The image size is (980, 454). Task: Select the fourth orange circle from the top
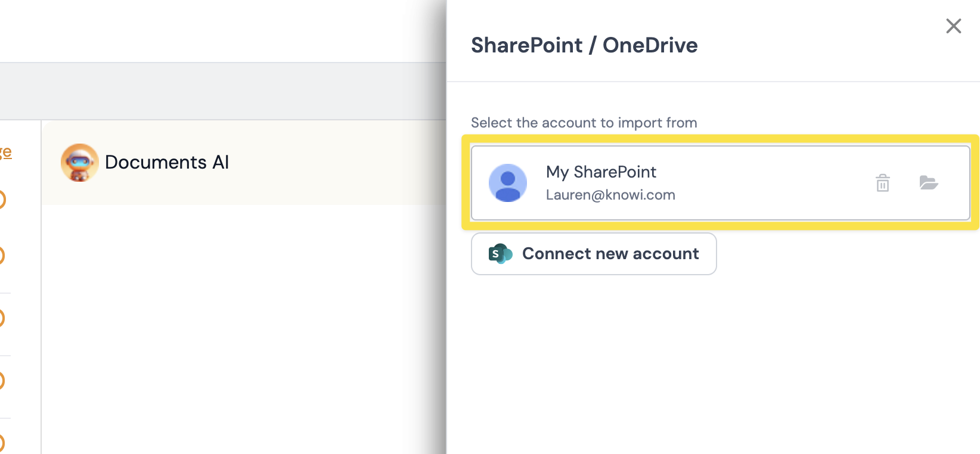click(x=2, y=381)
